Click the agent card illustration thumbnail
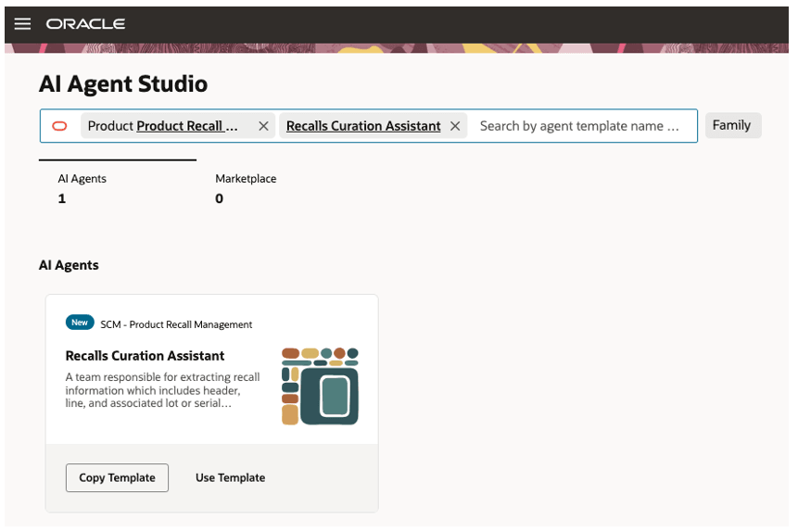The width and height of the screenshot is (798, 532). (320, 386)
